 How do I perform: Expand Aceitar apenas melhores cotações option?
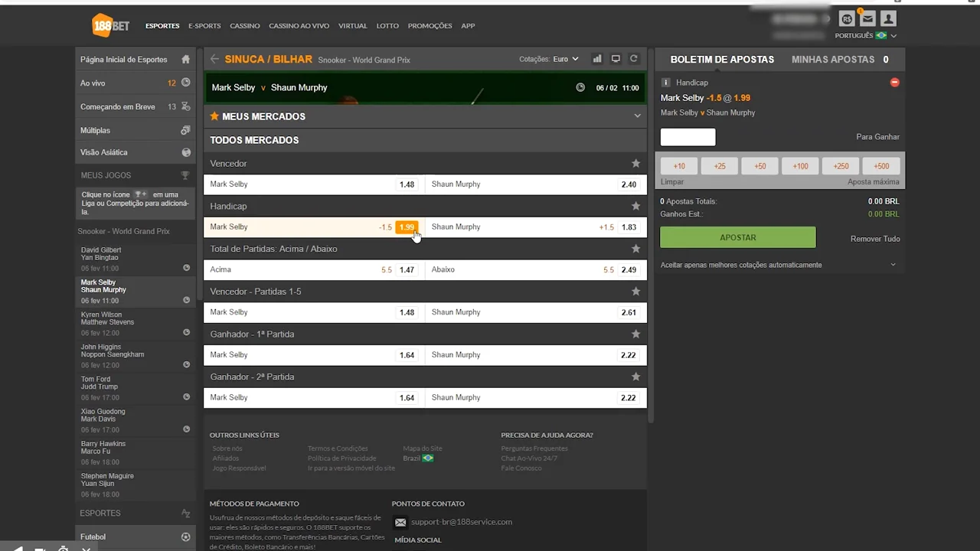893,265
